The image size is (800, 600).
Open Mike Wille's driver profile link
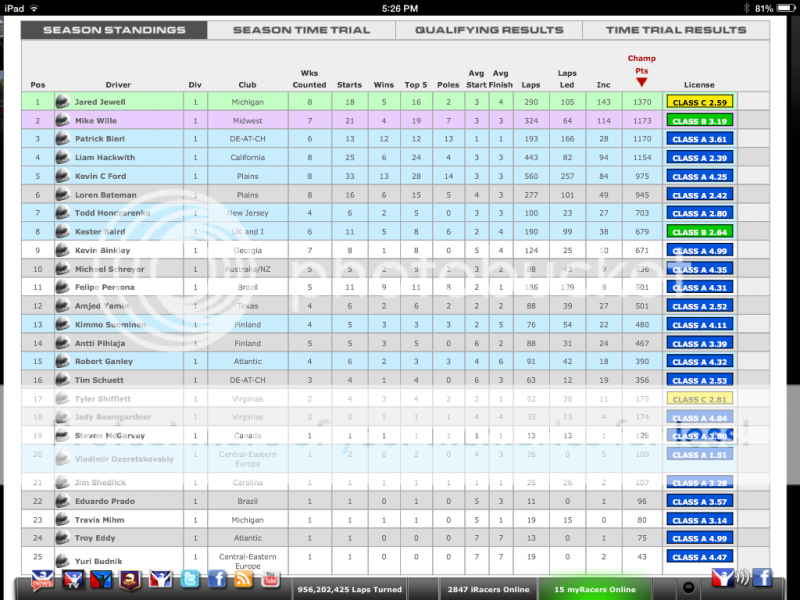(96, 120)
